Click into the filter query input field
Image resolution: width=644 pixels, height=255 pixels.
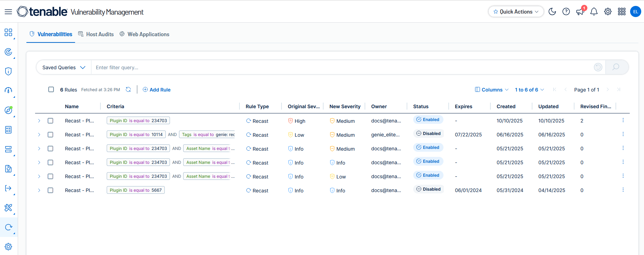coord(341,67)
